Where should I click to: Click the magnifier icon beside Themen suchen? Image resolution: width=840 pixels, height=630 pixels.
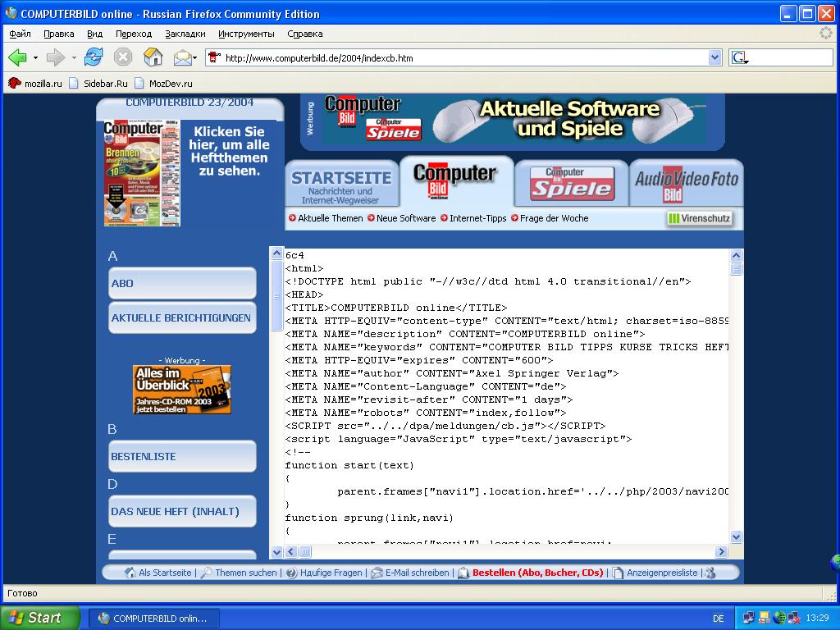206,573
